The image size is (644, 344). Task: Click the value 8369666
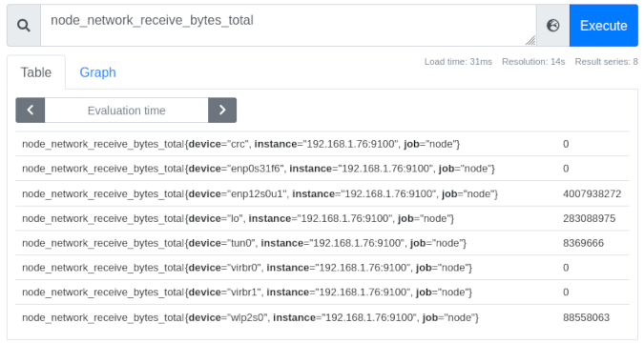point(583,243)
